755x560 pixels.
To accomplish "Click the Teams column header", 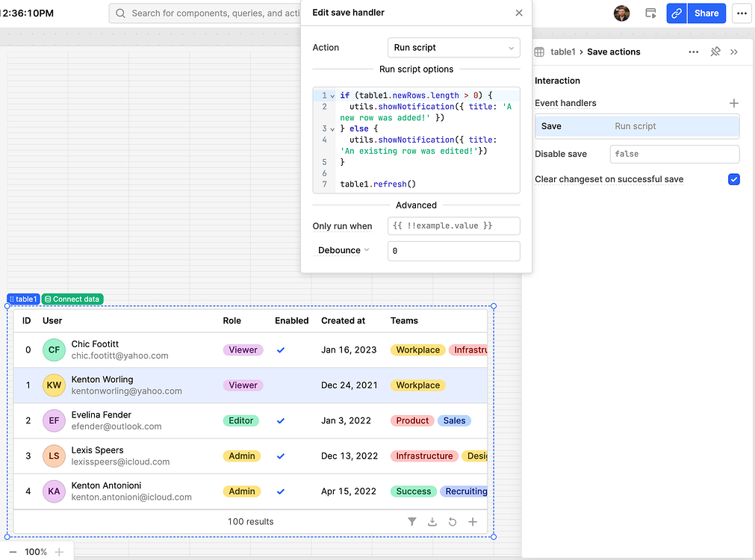I will (x=404, y=320).
